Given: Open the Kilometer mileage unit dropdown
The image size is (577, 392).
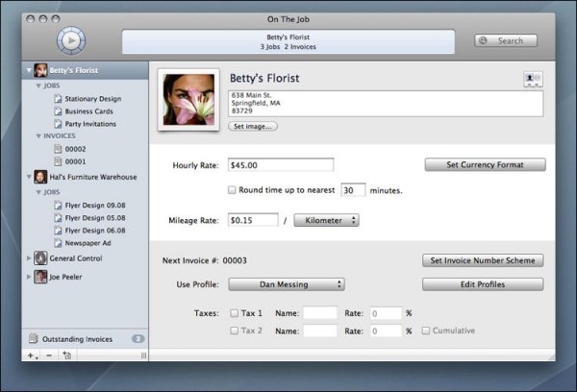Looking at the screenshot, I should click(x=326, y=220).
